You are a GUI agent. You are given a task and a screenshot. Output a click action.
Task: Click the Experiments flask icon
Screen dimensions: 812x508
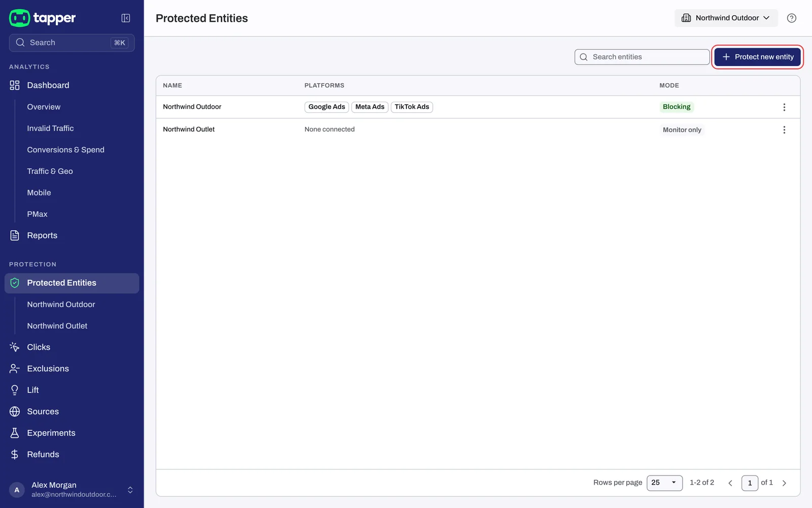[x=15, y=433]
